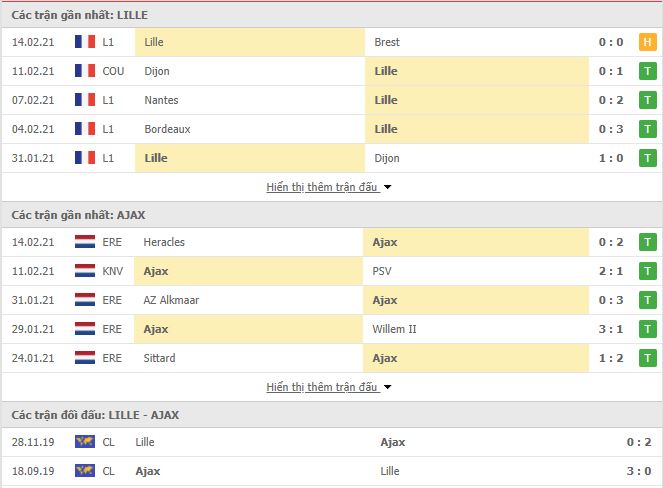
Task: Click the Dutch flag in the KNV PSV row
Action: [85, 271]
